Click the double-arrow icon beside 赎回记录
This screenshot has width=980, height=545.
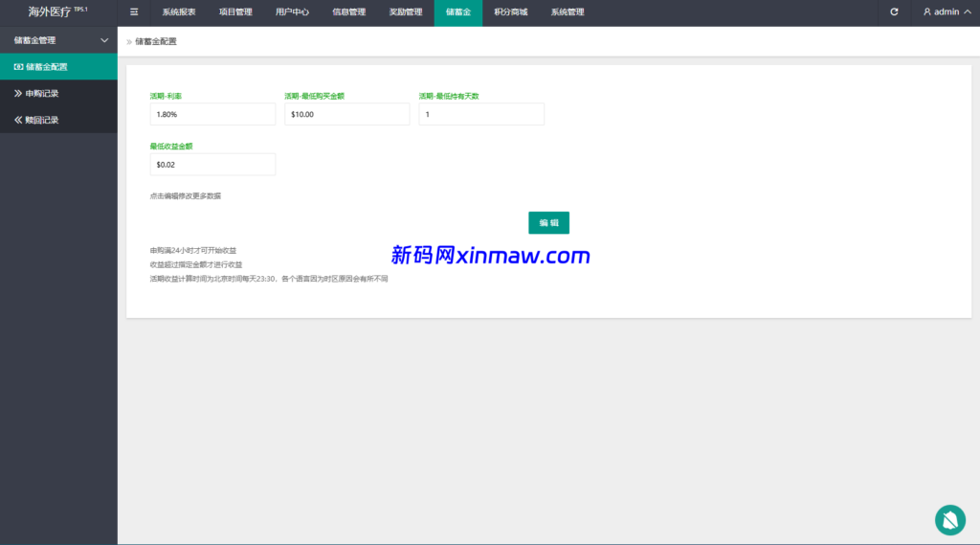click(x=18, y=120)
